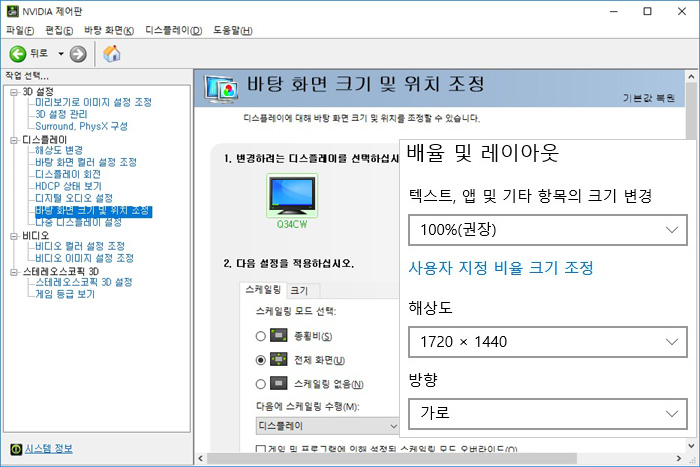Image resolution: width=700 pixels, height=467 pixels.
Task: Switch to the 크기 tab
Action: pos(302,291)
